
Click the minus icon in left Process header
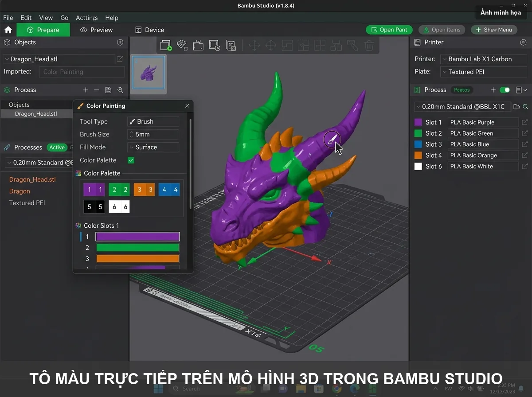tap(97, 90)
